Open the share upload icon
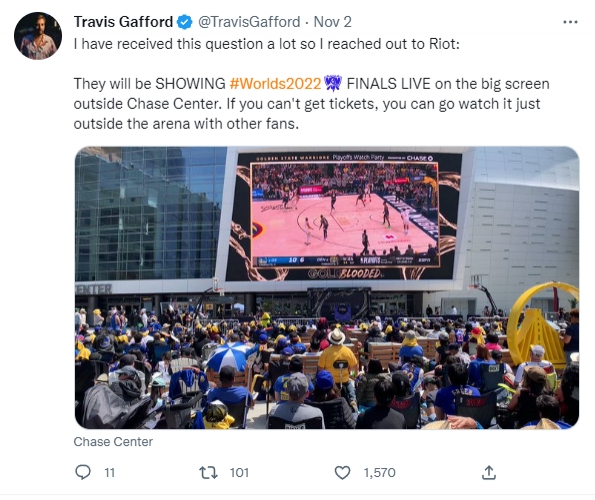The image size is (595, 500). tap(489, 472)
